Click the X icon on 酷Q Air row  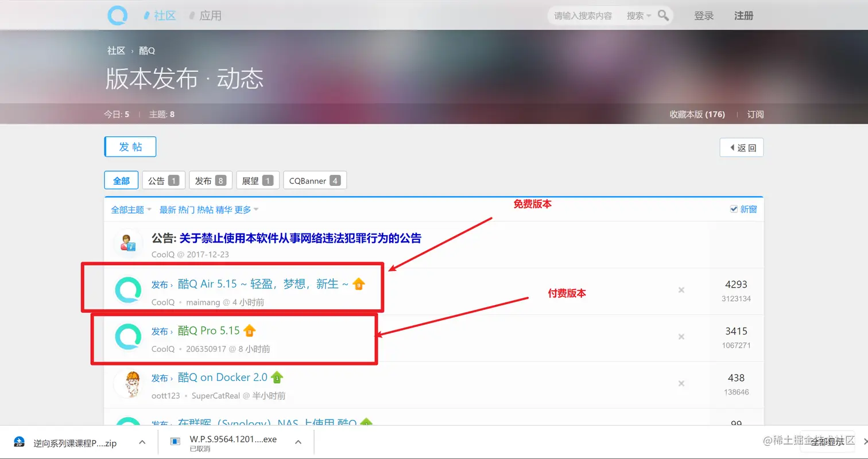tap(681, 290)
